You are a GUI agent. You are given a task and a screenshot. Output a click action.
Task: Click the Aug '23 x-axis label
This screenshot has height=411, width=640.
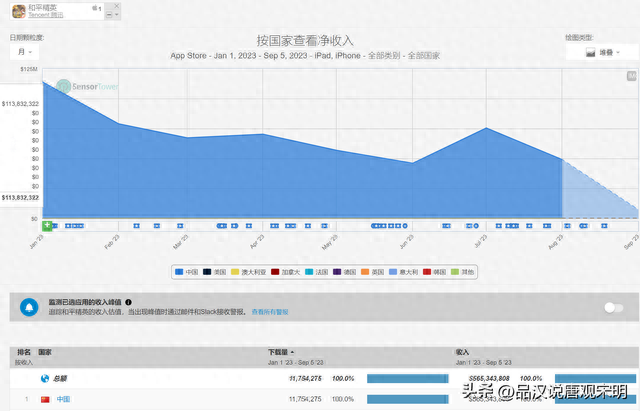(x=556, y=242)
